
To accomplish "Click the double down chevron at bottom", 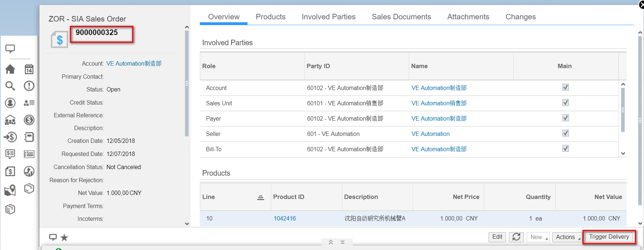I will click(343, 242).
